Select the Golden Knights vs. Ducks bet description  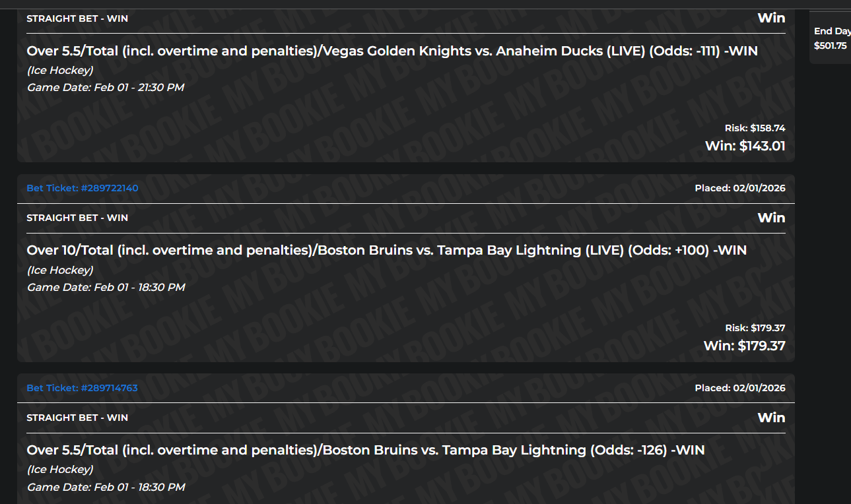coord(392,51)
